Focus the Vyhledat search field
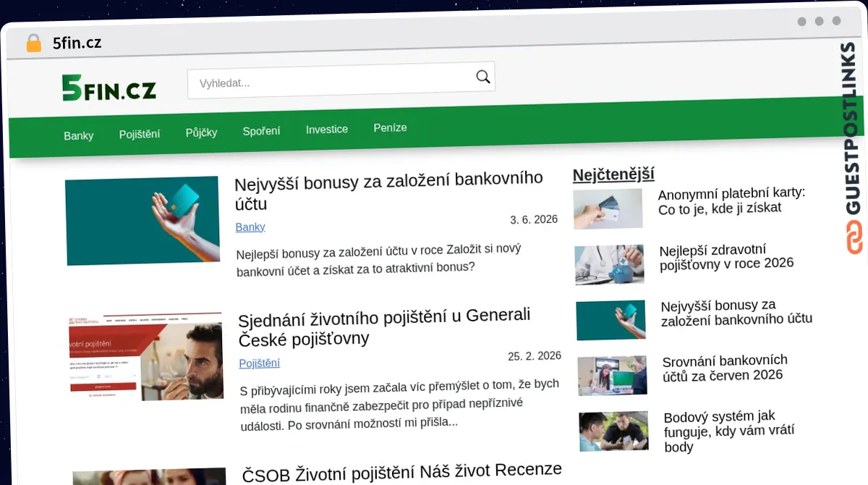This screenshot has width=868, height=485. pos(341,81)
